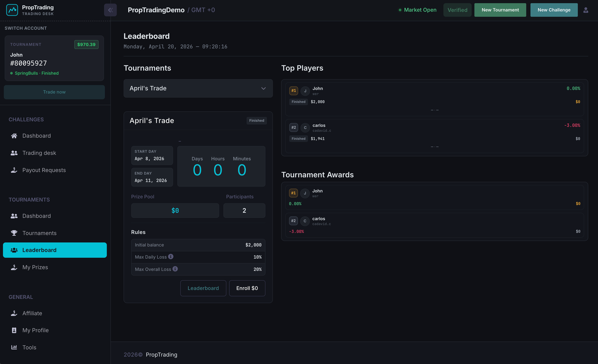Screen dimensions: 598x364
Task: Click the Max Daily Loss info icon
Action: tap(170, 256)
